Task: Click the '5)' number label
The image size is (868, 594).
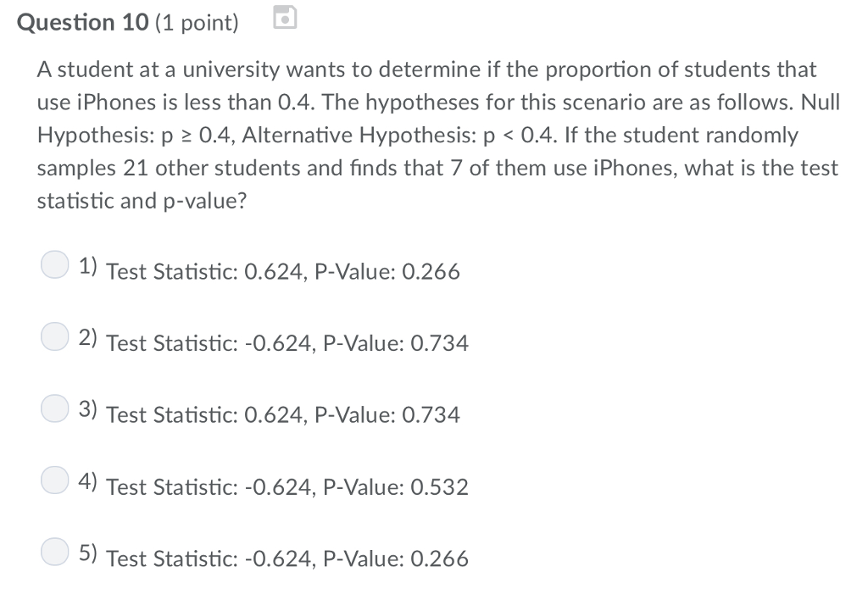Action: point(88,552)
